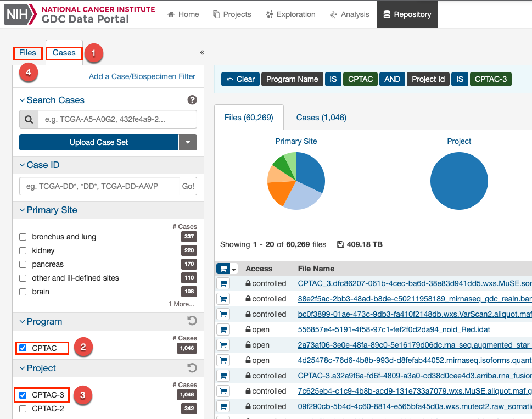Viewport: 532px width, 419px height.
Task: Collapse the facet sidebar with double-chevron icon
Action: click(202, 52)
